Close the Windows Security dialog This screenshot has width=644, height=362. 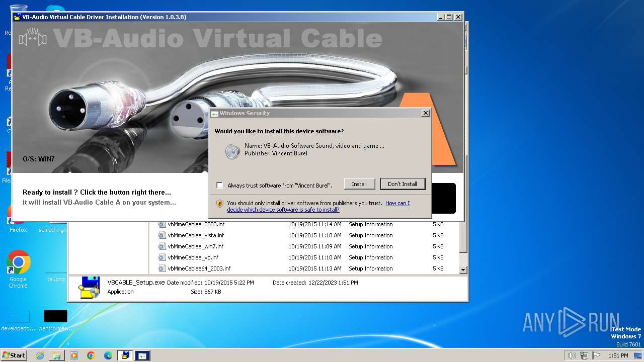425,113
